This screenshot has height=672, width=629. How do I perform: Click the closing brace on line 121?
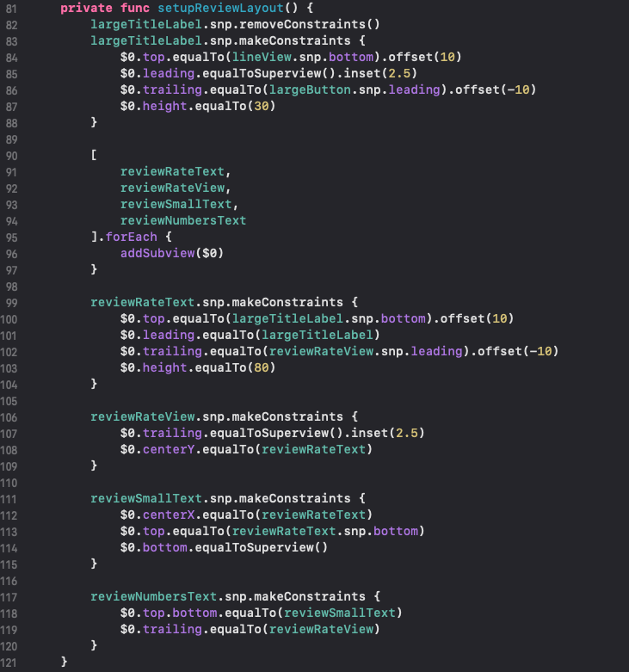[x=65, y=662]
